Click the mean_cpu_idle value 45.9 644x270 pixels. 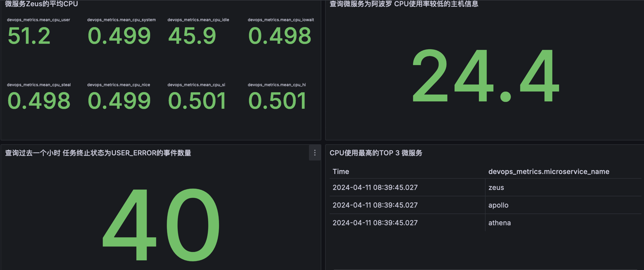point(192,36)
